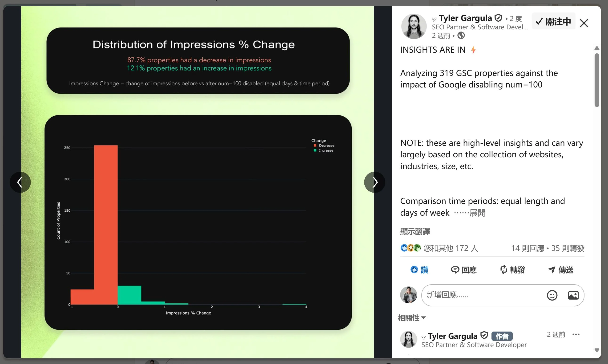This screenshot has width=608, height=364.
Task: Go to the next image with right arrow
Action: (374, 182)
